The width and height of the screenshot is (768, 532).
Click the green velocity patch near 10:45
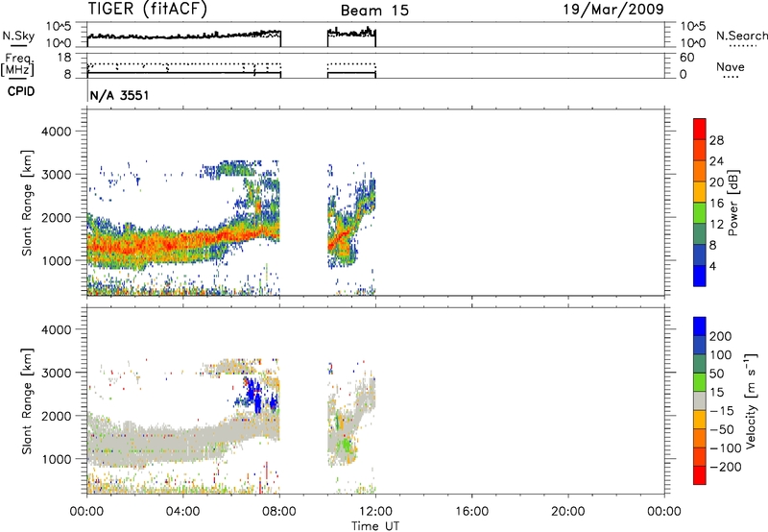click(346, 445)
